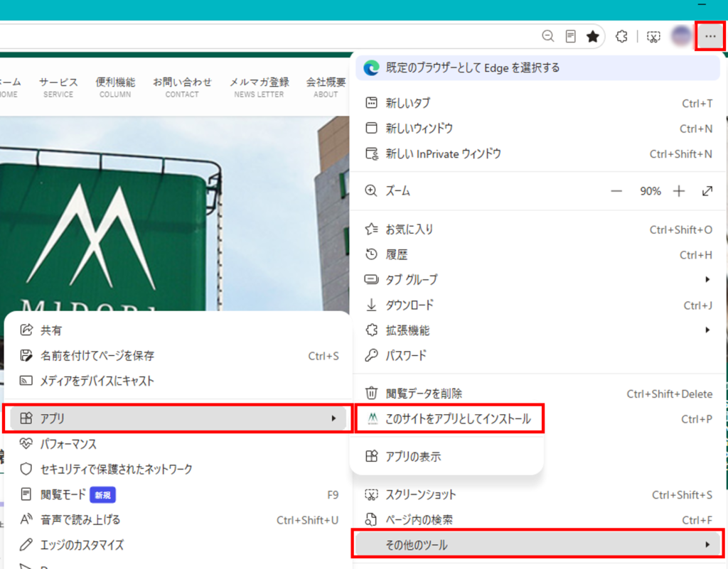Click the 90% zoom value
Screen dimensions: 728x569
coord(650,191)
